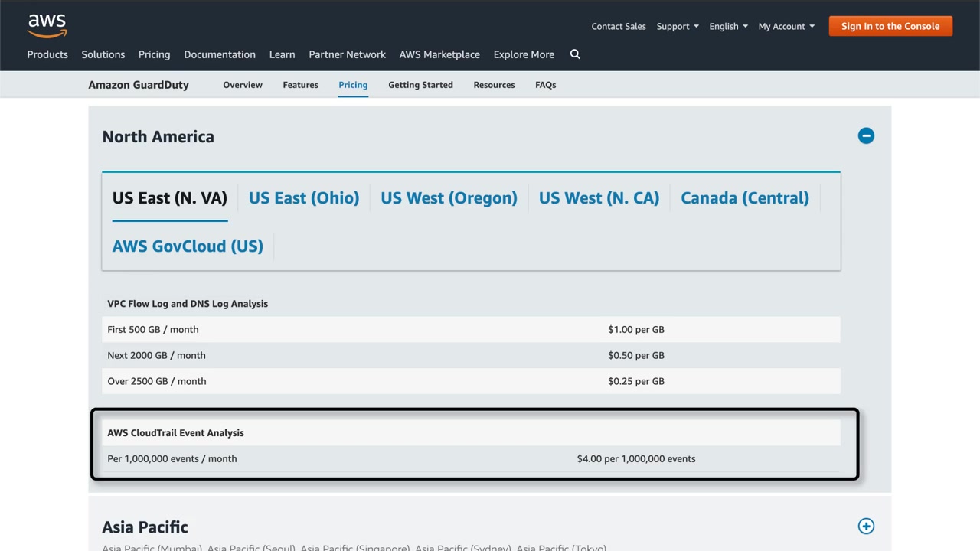Click the First 500 GB / month row label
The width and height of the screenshot is (980, 551).
[x=153, y=330]
